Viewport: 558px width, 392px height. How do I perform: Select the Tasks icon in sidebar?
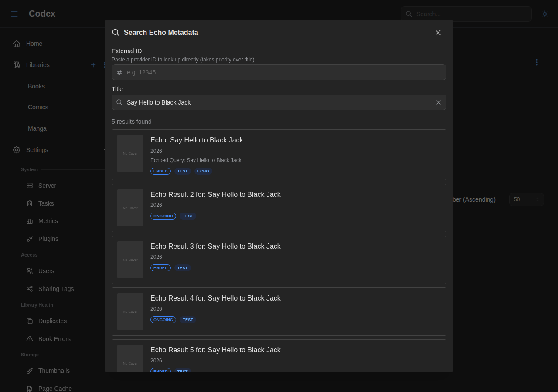point(29,203)
